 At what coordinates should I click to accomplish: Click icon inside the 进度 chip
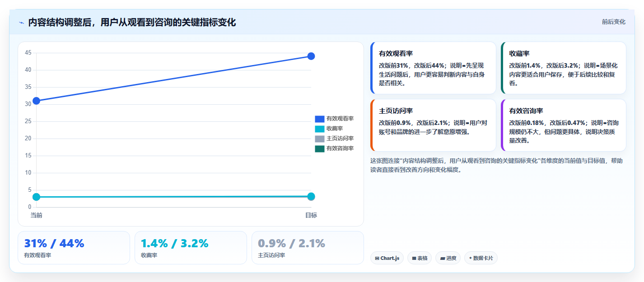[442, 259]
